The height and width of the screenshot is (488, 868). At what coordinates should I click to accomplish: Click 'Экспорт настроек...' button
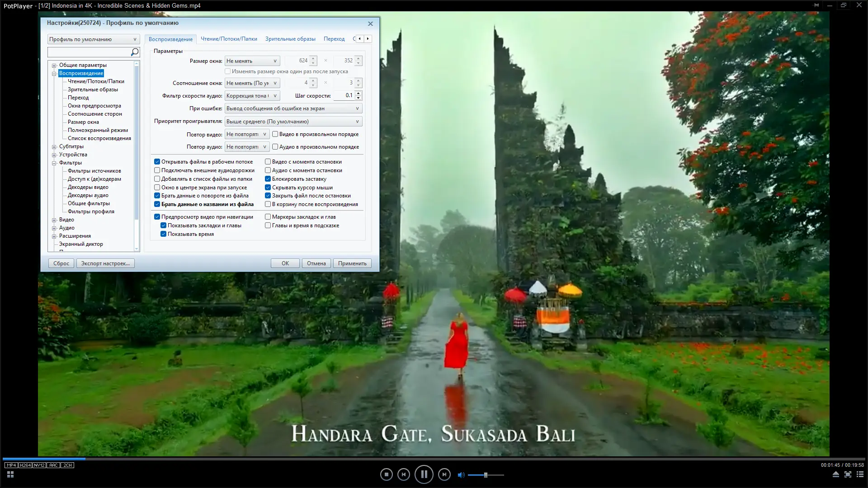105,263
